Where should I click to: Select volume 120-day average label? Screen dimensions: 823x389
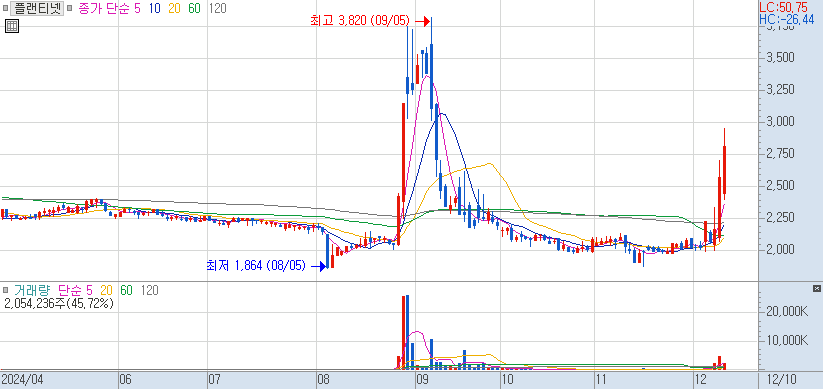point(149,290)
